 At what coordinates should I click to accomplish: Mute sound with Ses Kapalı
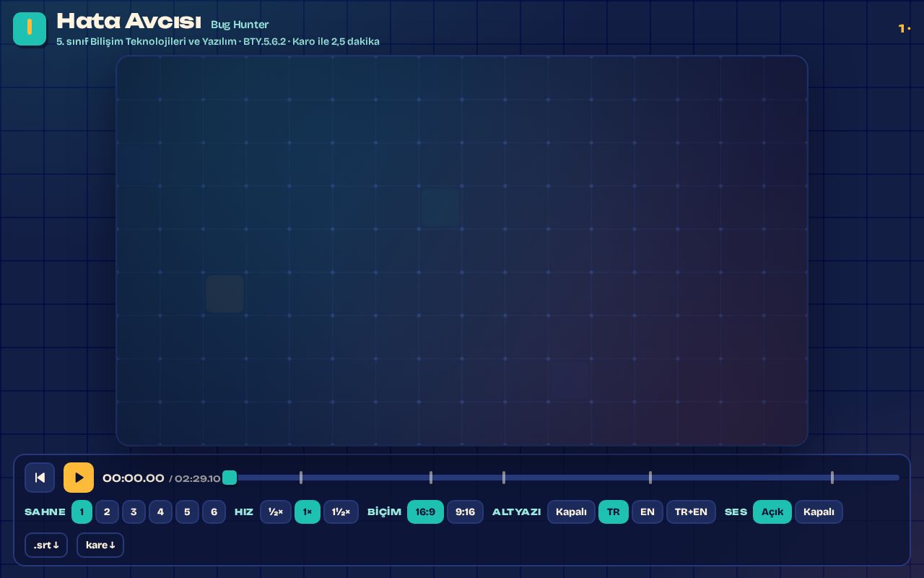(x=819, y=512)
